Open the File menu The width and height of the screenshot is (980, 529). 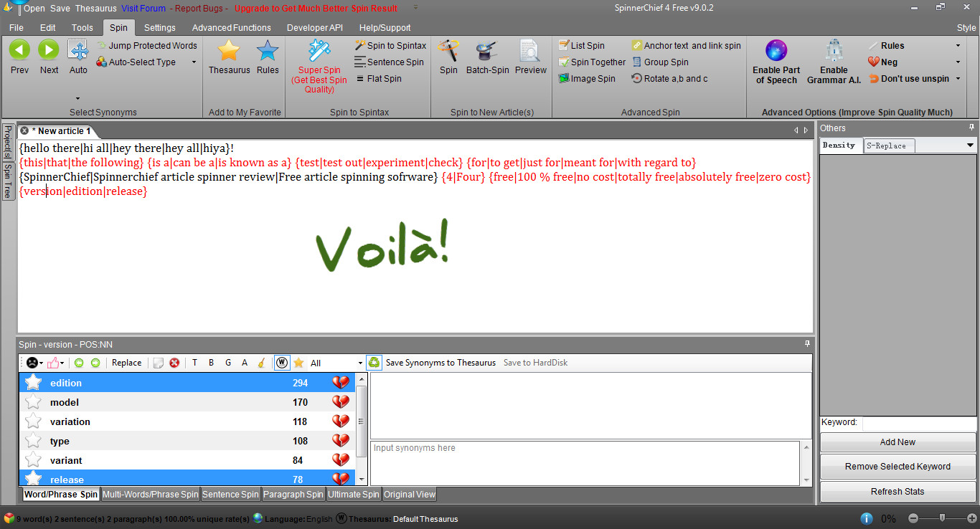16,28
